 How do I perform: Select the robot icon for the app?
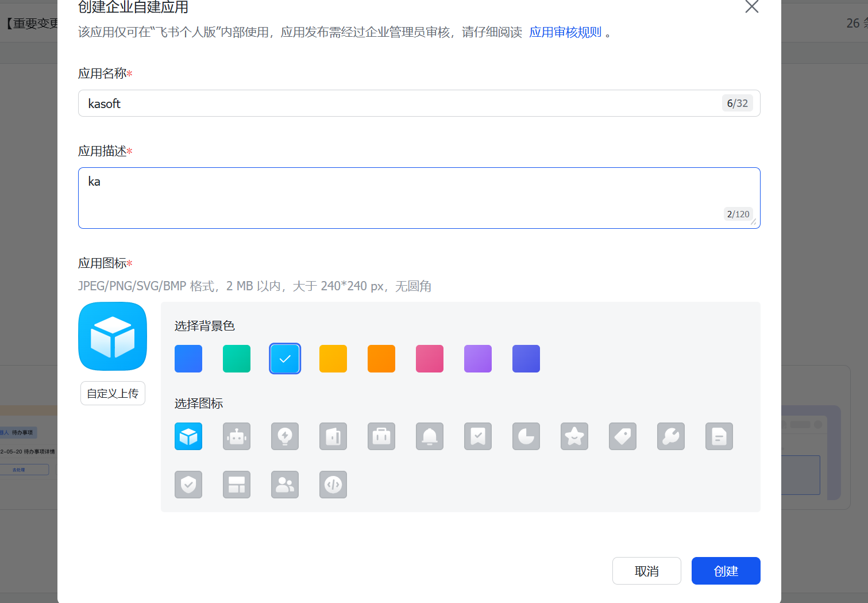(237, 436)
